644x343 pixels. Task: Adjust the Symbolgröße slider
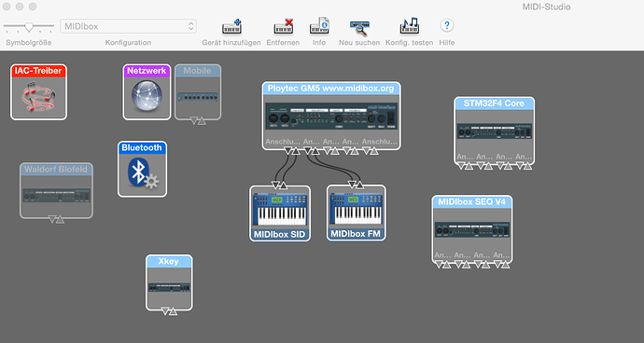point(29,27)
